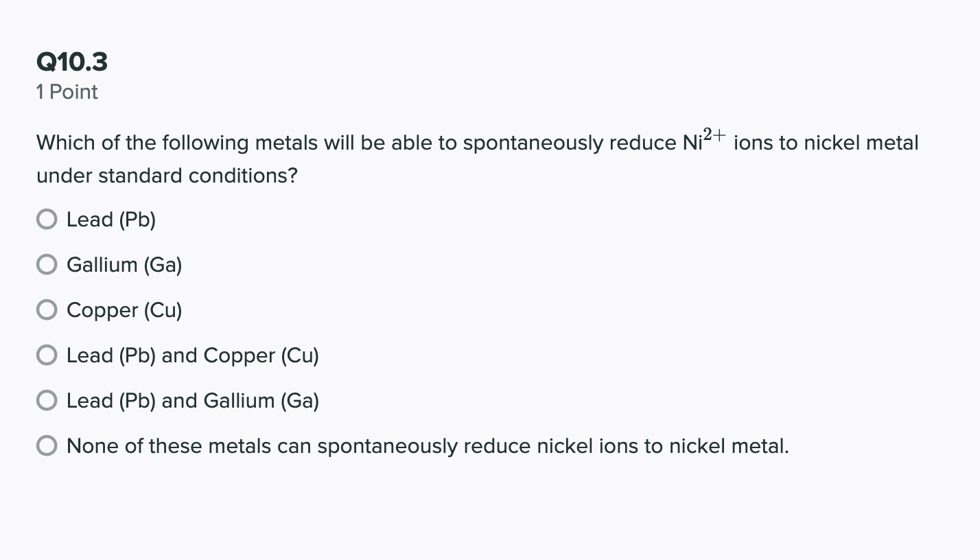Choose radio for Lead (Pb) and Gallium (Ga)
Screen dimensions: 980x560
(47, 401)
